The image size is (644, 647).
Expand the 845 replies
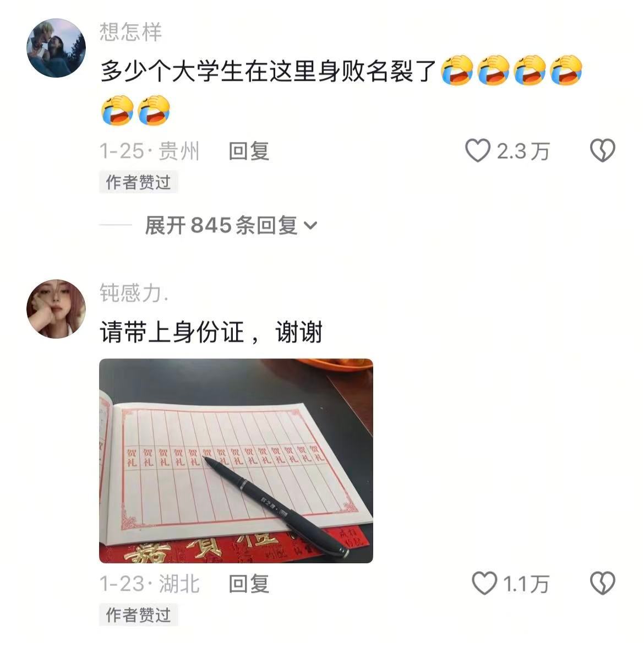click(231, 225)
